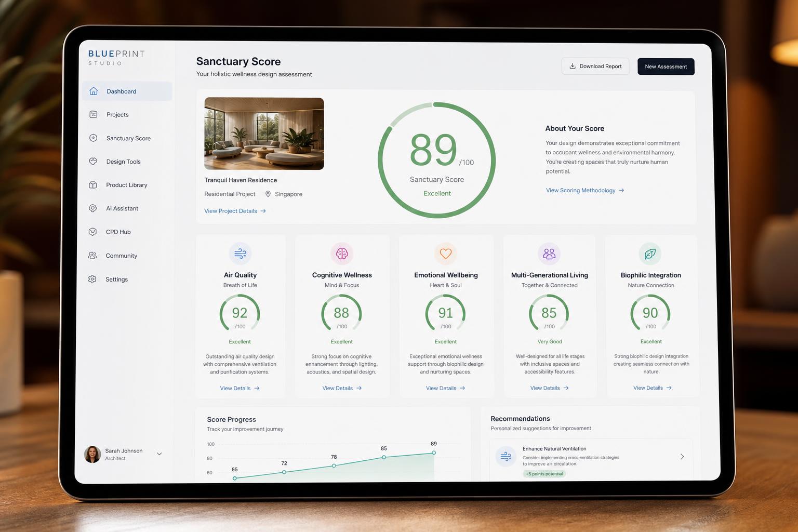Viewport: 798px width, 532px height.
Task: Follow the View Project Details link
Action: [x=235, y=211]
